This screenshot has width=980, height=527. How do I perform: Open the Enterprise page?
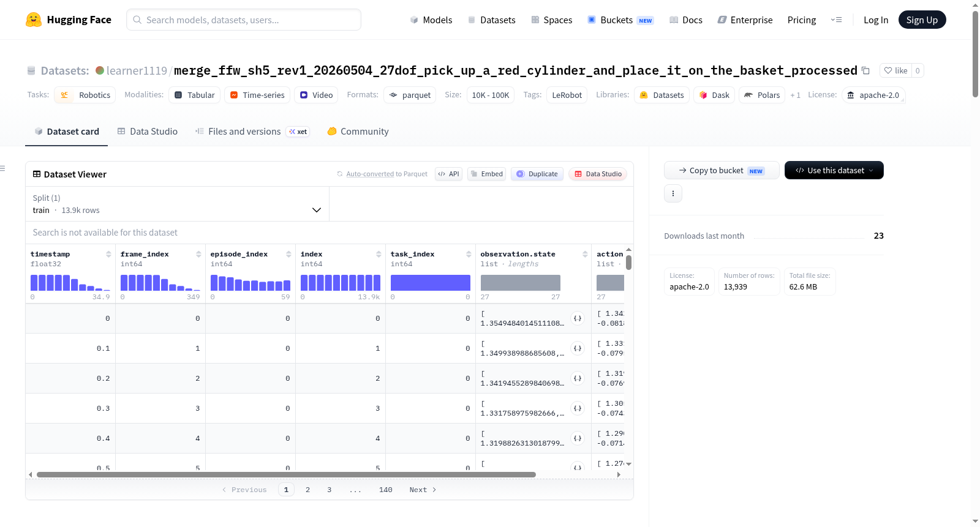pos(745,20)
